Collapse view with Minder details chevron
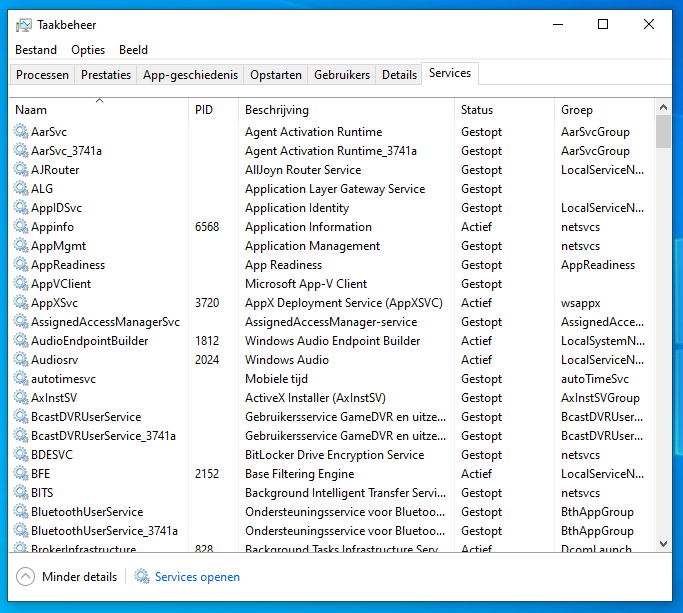 [x=26, y=577]
